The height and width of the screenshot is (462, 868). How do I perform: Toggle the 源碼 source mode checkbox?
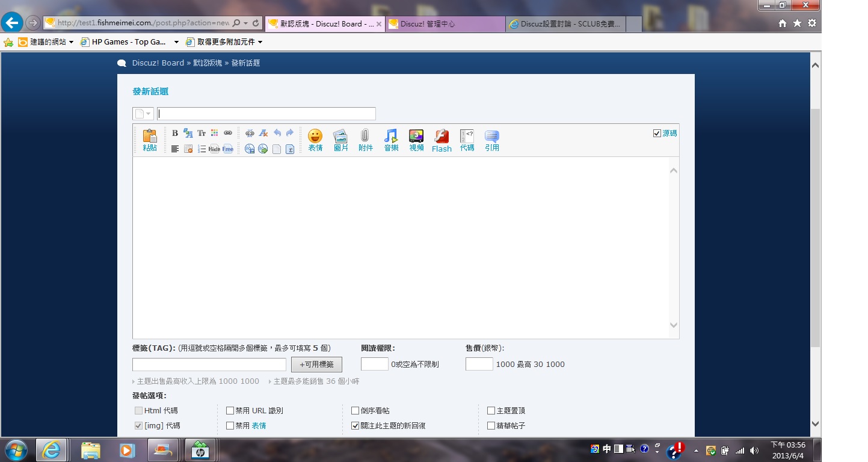point(657,133)
